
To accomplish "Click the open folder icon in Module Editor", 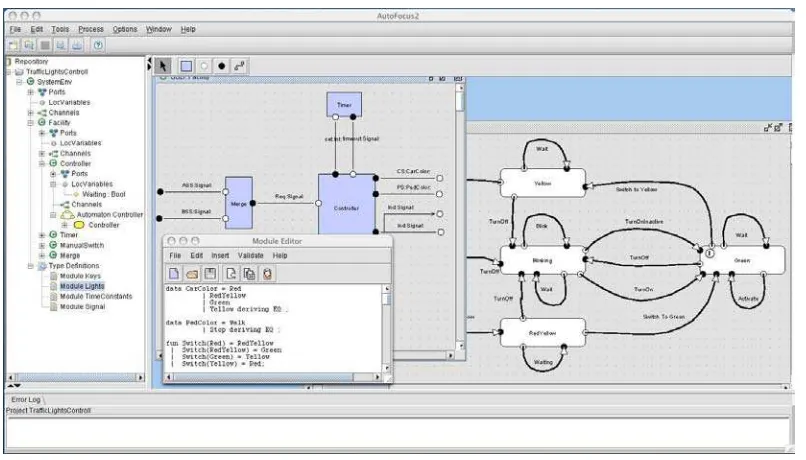I will click(x=192, y=273).
